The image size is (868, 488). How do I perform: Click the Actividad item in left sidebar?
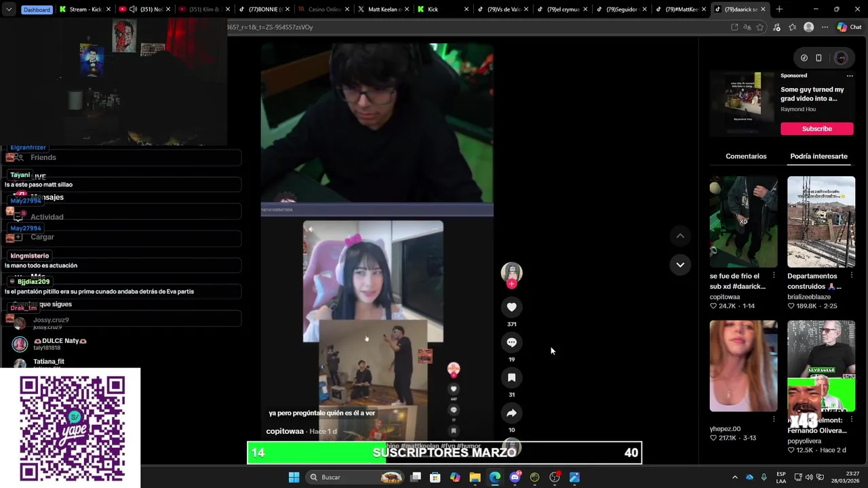click(47, 217)
